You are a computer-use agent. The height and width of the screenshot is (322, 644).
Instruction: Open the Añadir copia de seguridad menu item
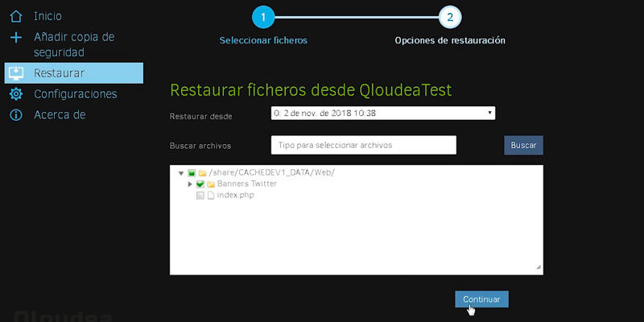74,45
